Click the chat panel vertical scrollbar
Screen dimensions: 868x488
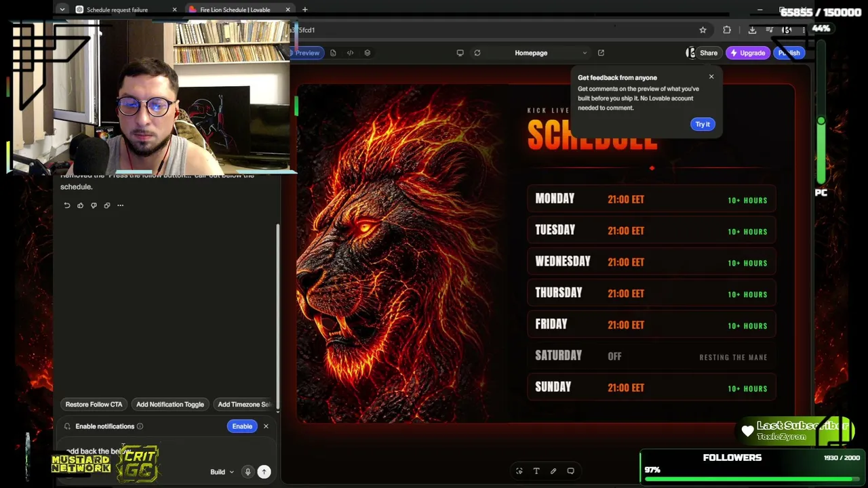coord(277,316)
